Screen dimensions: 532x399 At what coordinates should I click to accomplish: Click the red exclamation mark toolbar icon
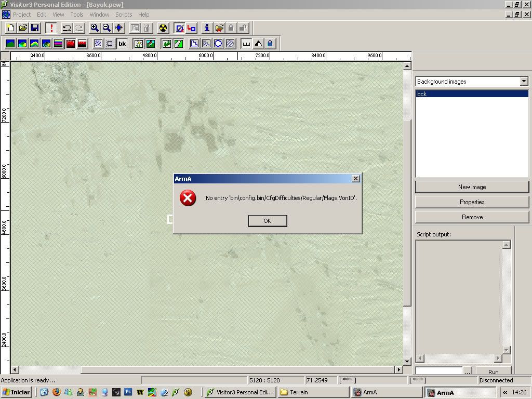coord(51,28)
